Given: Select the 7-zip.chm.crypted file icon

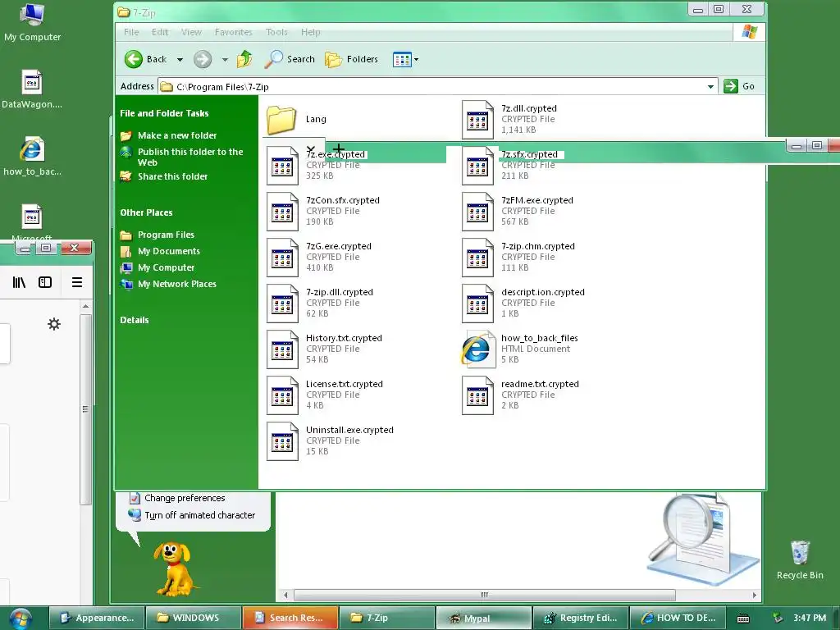Looking at the screenshot, I should click(477, 257).
